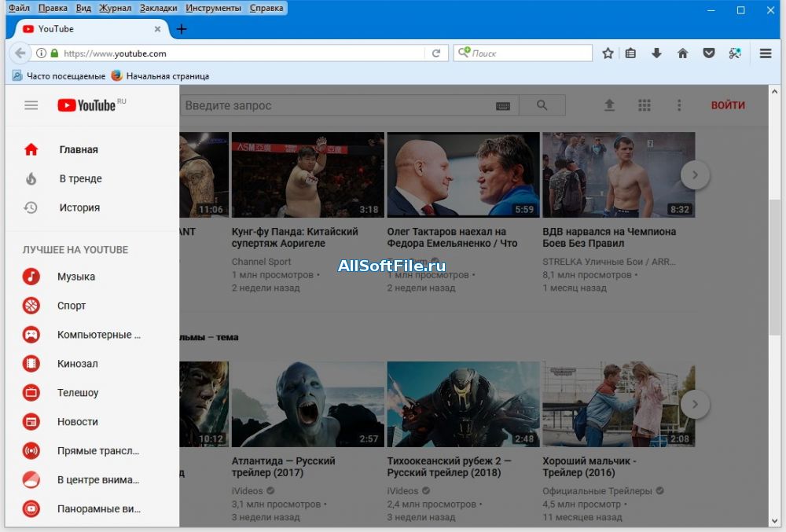Viewport: 786px width, 532px height.
Task: Open the iVideos channel under Атлантида
Action: (x=247, y=491)
